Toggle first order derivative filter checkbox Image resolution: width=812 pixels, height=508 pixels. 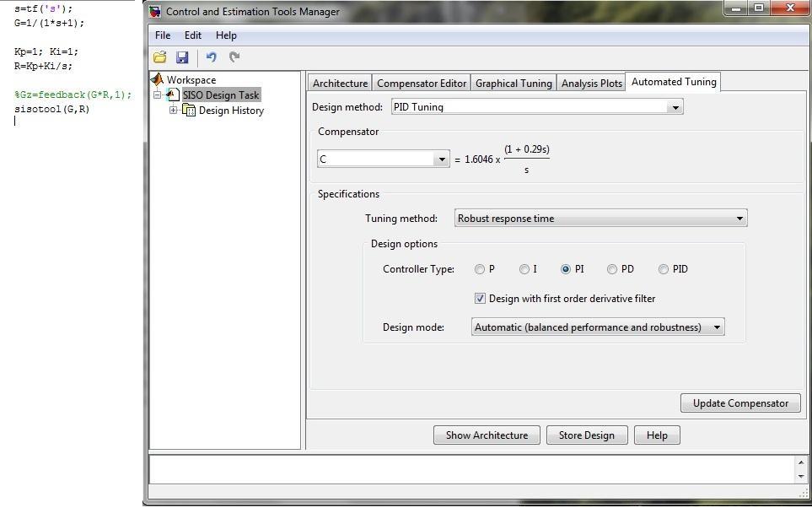point(480,299)
